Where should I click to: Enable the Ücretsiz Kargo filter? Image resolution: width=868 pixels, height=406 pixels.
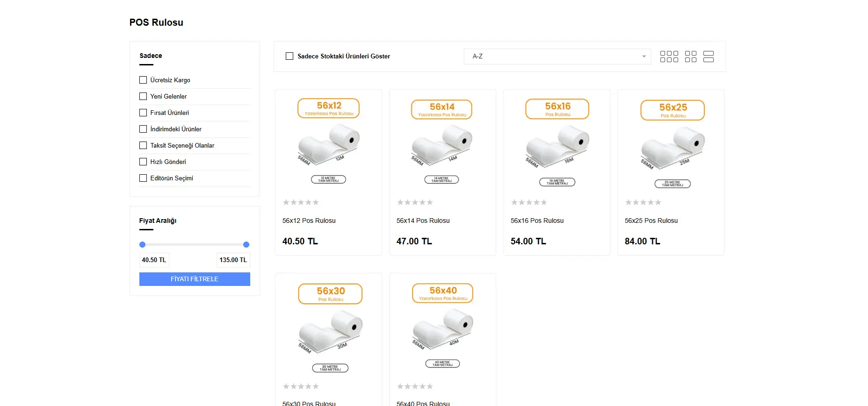(x=143, y=80)
